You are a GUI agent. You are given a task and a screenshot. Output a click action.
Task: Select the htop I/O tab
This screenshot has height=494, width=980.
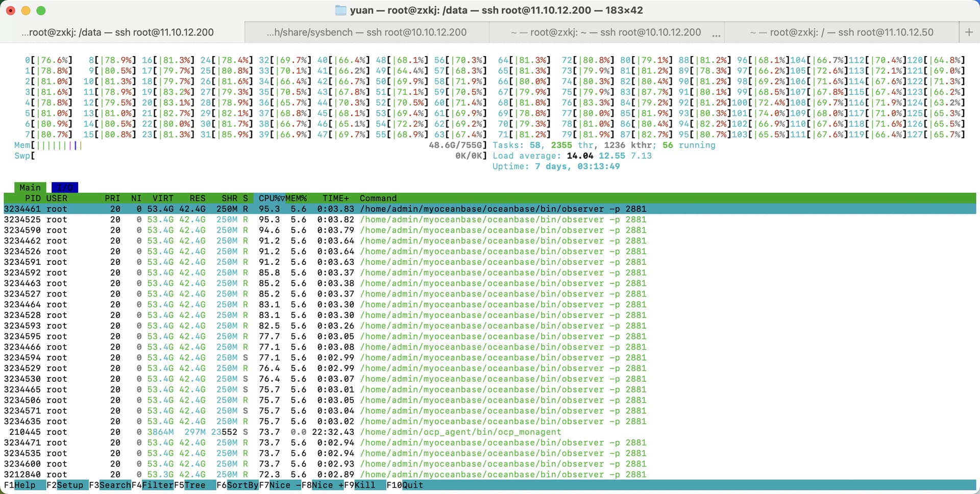coord(65,187)
